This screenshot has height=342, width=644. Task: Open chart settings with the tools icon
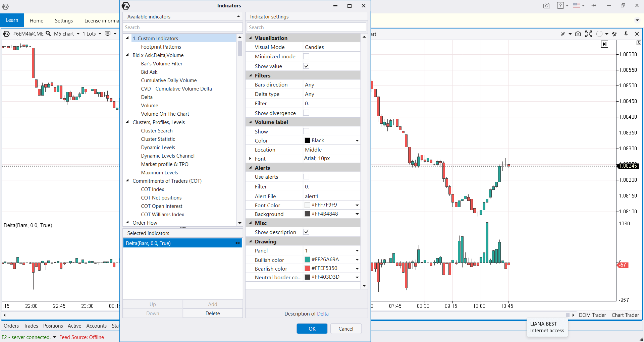(614, 34)
